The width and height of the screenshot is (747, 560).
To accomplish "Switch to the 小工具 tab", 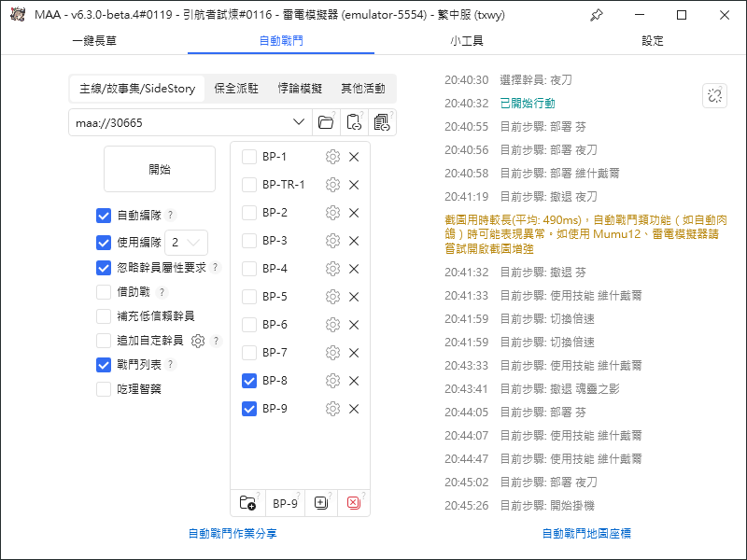I will 467,41.
